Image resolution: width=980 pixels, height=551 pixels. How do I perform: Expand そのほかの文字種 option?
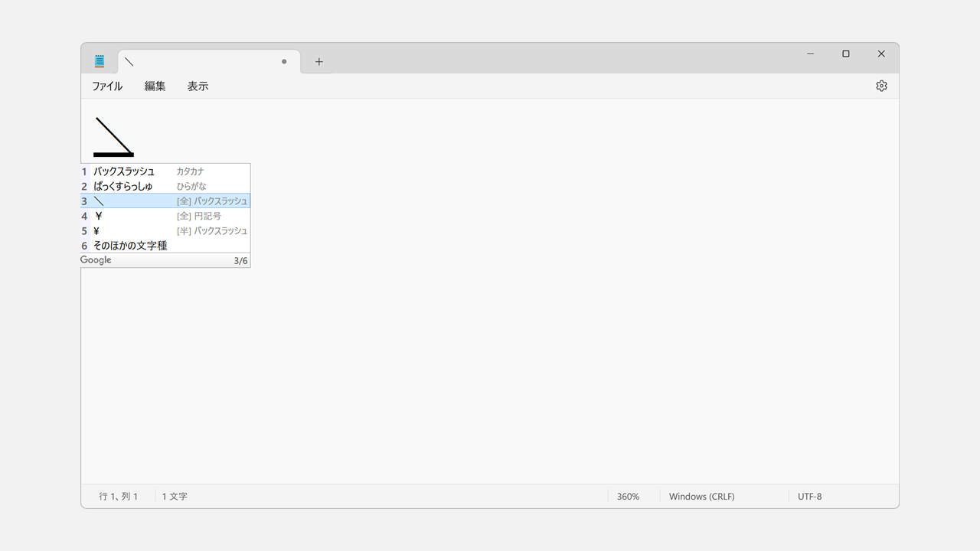click(x=130, y=246)
